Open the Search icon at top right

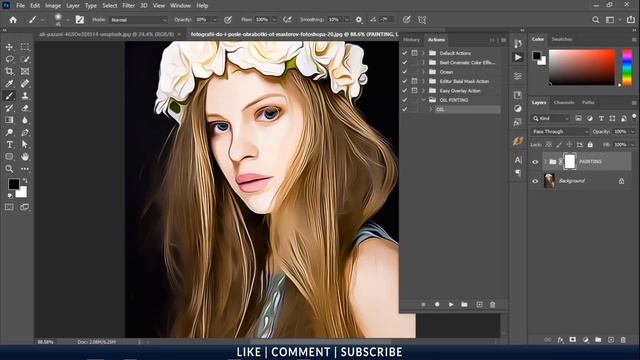(596, 20)
